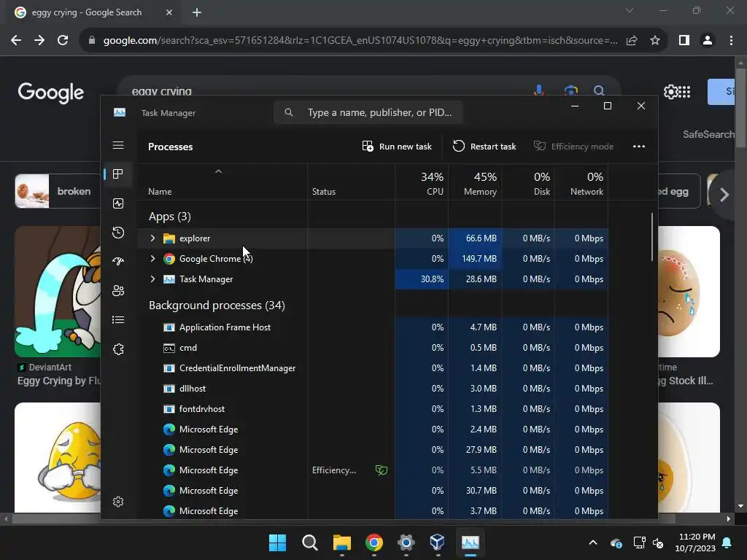Select Microsoft Edge row with Efficiency status
The image size is (747, 560).
tap(373, 470)
